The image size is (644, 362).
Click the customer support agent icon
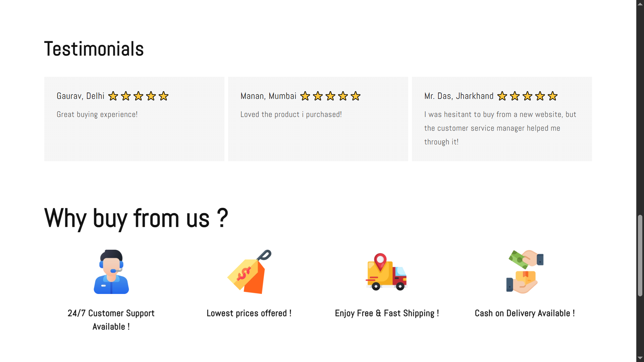[111, 272]
